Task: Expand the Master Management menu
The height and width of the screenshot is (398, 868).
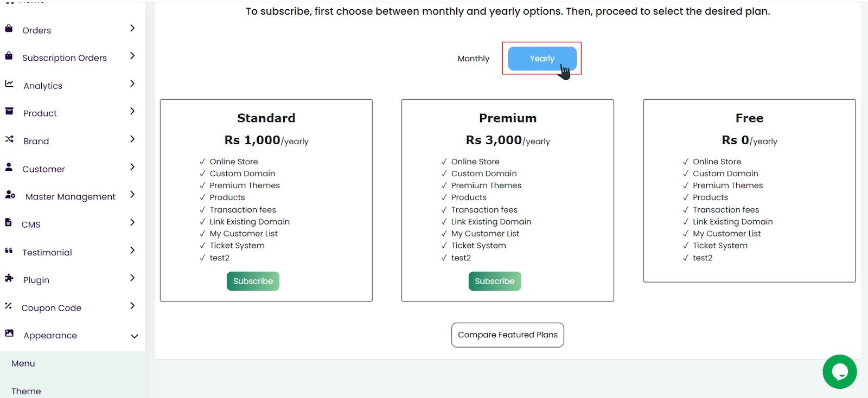Action: 133,195
